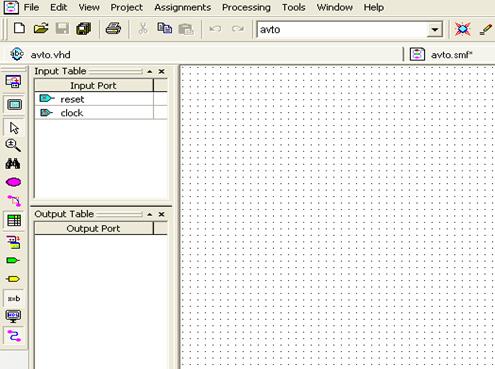
Task: Collapse the Output Table panel arrow
Action: (x=150, y=214)
